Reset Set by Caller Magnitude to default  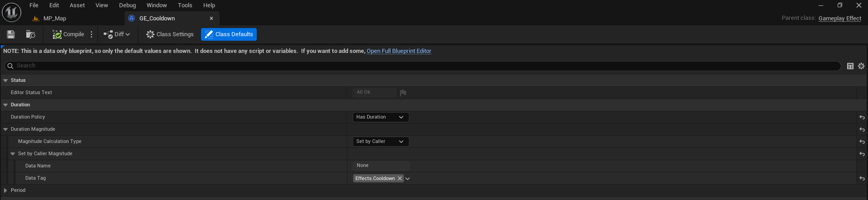pos(862,154)
